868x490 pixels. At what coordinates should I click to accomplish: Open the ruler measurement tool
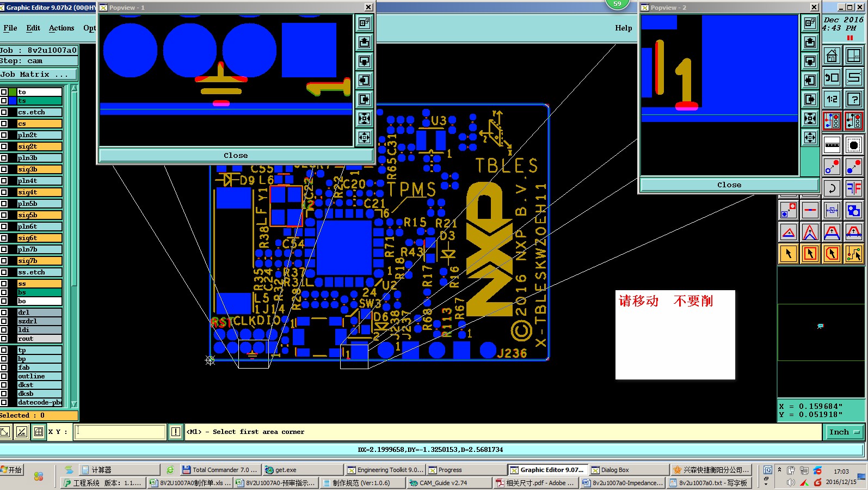tap(832, 145)
